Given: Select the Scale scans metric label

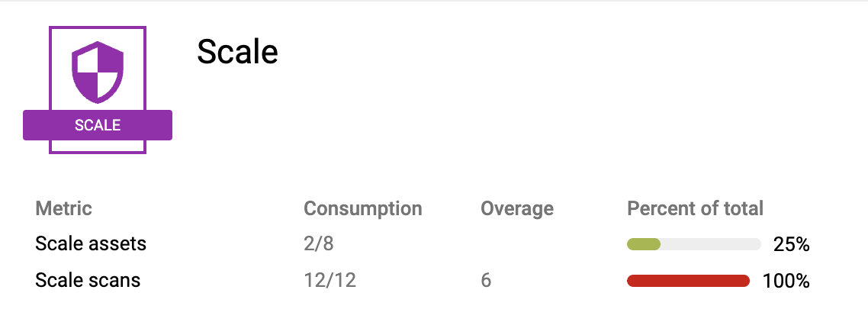Looking at the screenshot, I should coord(88,281).
